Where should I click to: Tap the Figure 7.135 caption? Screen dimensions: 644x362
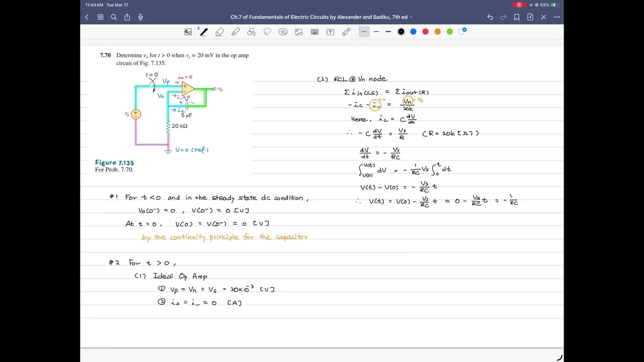tap(114, 162)
